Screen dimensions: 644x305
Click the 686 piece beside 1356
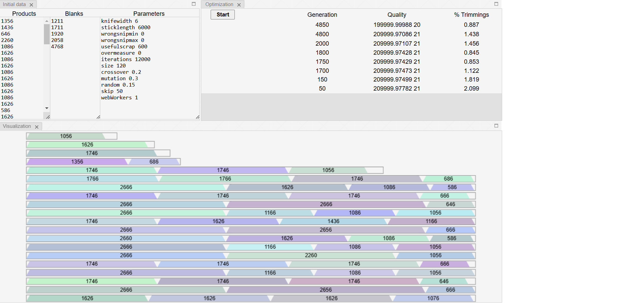154,162
